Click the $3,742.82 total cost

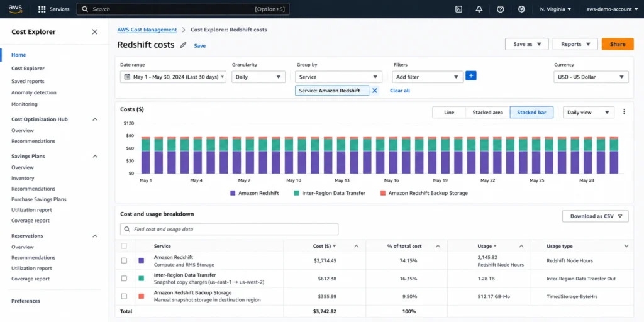[x=325, y=311]
